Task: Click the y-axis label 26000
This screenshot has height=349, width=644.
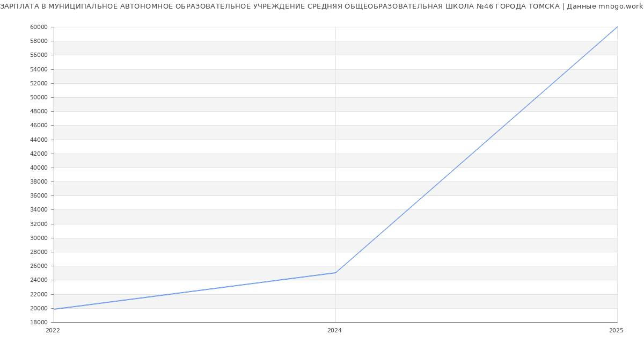Action: (x=39, y=266)
